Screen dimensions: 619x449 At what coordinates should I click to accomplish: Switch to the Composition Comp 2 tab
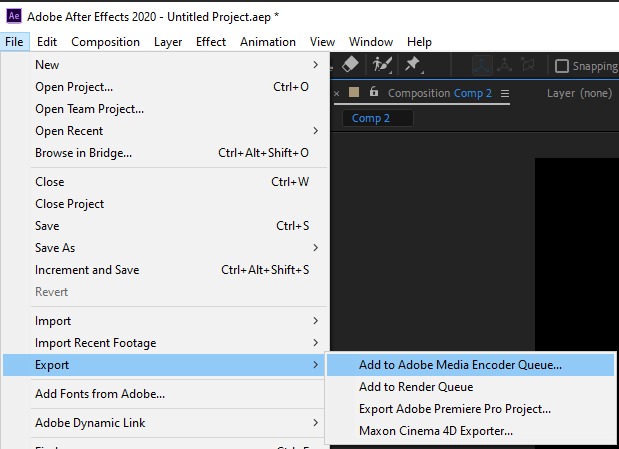[x=439, y=93]
